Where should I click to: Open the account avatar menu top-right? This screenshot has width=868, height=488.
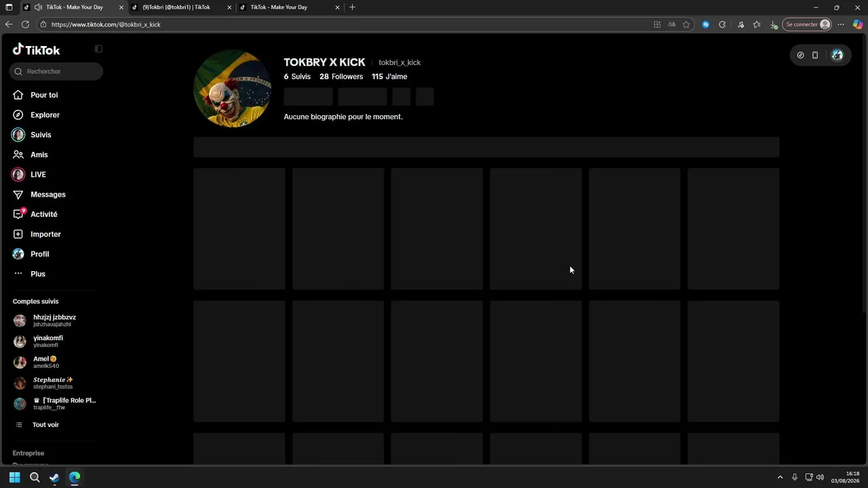pyautogui.click(x=837, y=56)
